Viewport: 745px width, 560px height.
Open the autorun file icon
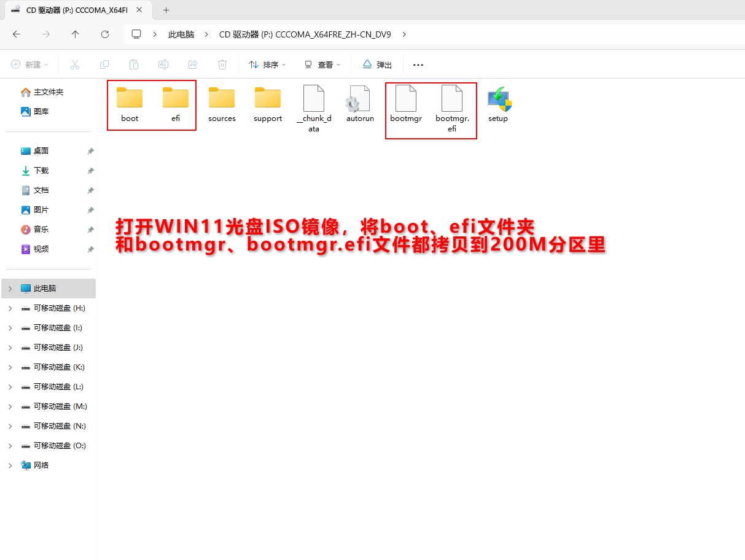360,104
